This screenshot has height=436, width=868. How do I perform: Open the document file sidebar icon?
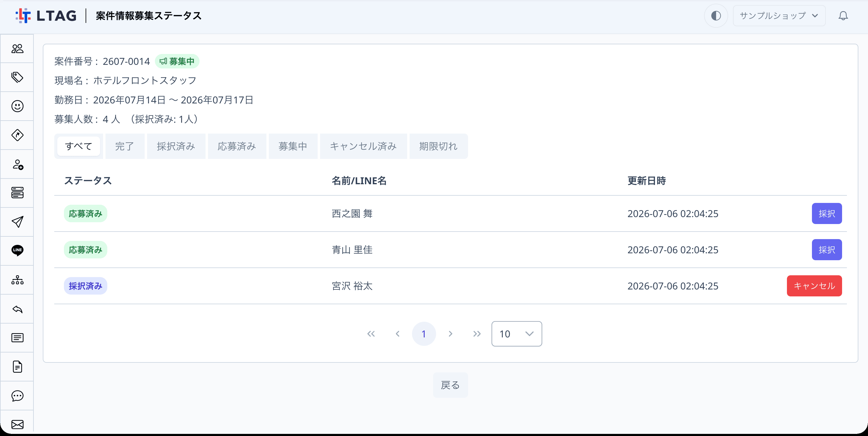pyautogui.click(x=17, y=367)
